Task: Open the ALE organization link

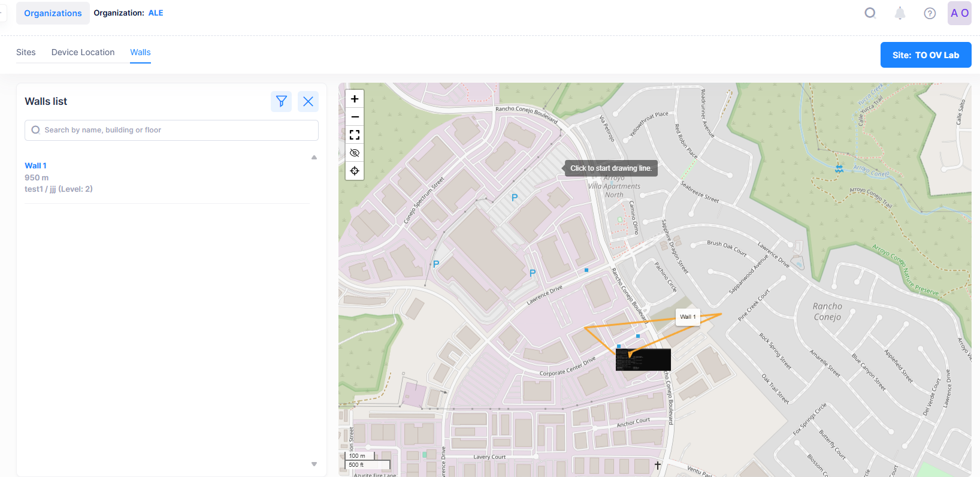Action: (156, 13)
